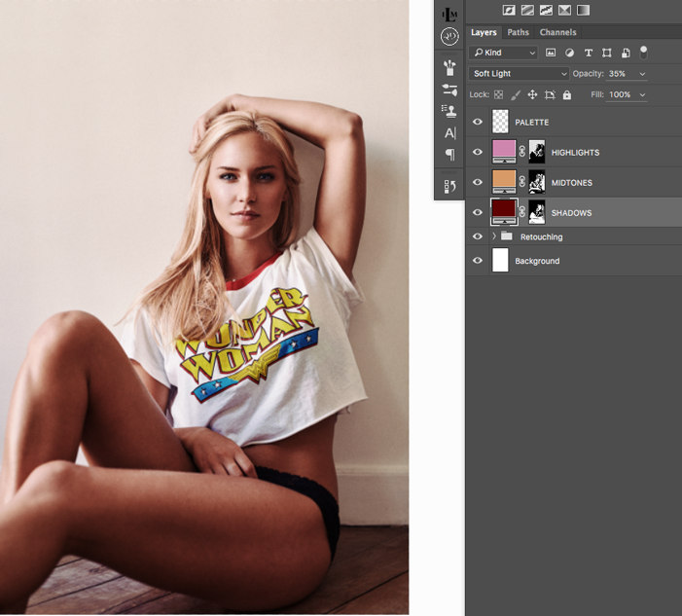Screen dimensions: 682x616
Task: Add an Invert adjustment layer
Action: point(509,10)
